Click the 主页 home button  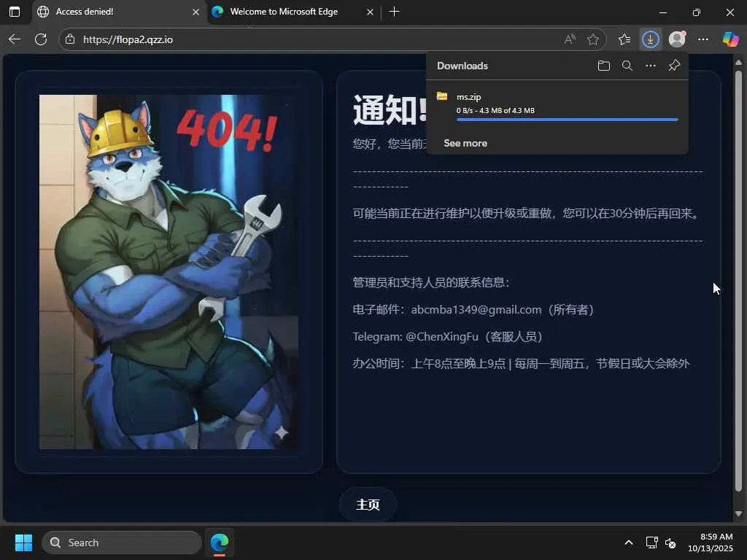[368, 505]
